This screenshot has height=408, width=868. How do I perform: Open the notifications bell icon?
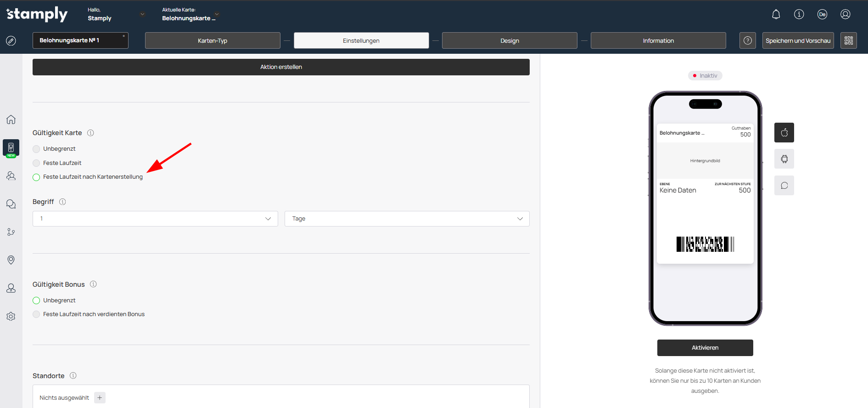point(776,14)
